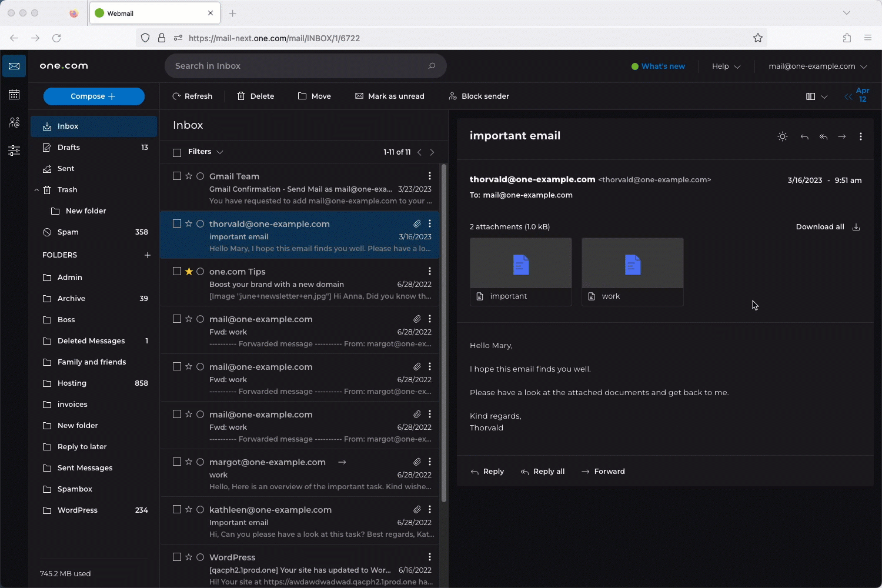The image size is (882, 588).
Task: Open the 'important' attachment thumbnail
Action: [520, 264]
